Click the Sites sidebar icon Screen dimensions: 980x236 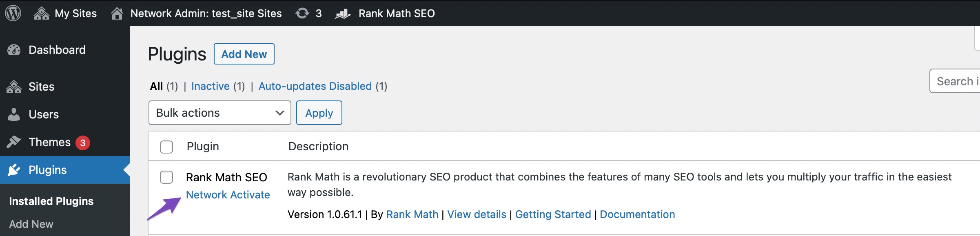pos(14,87)
